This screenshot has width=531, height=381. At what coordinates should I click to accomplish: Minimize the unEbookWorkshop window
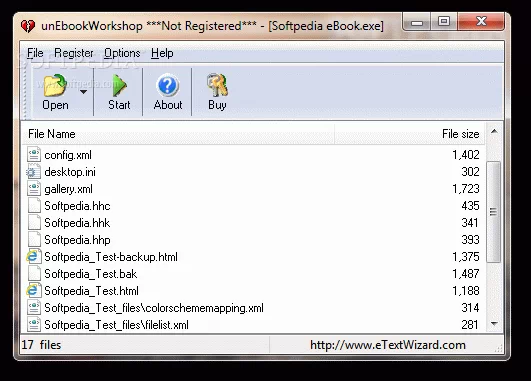pyautogui.click(x=417, y=22)
